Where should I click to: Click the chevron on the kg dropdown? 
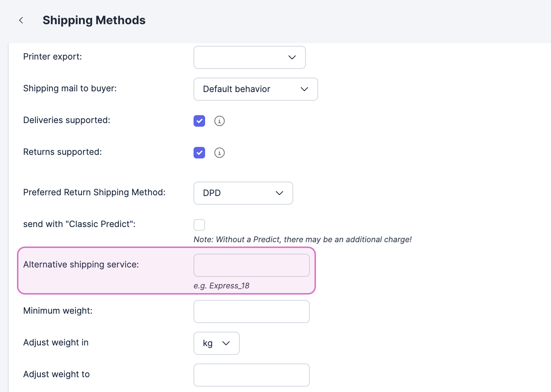(x=226, y=343)
